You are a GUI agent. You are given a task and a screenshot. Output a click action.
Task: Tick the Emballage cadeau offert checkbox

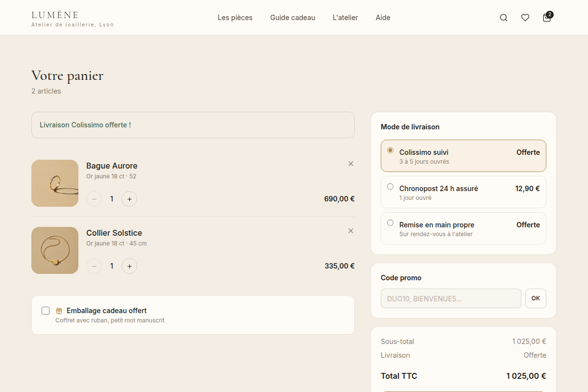pyautogui.click(x=46, y=311)
